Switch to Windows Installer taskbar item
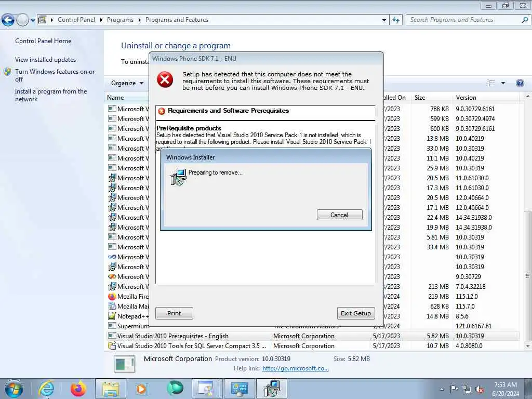The width and height of the screenshot is (532, 399). click(x=272, y=389)
